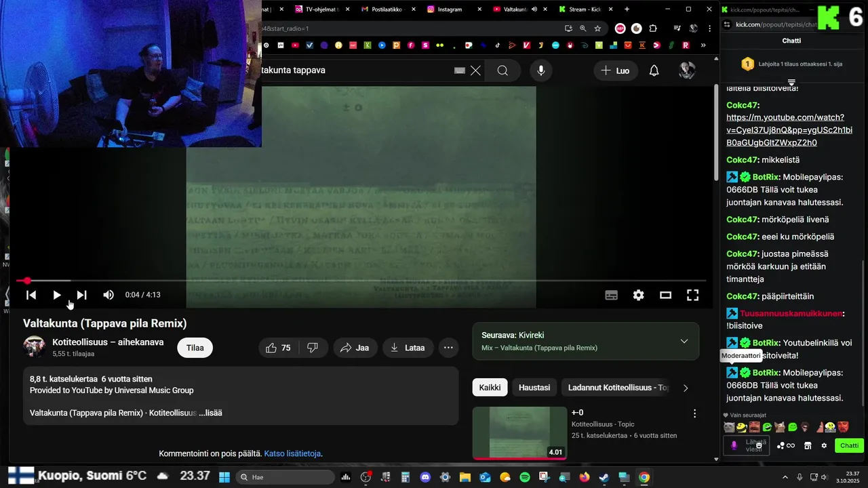Open the extensions puzzle menu
The height and width of the screenshot is (488, 868).
click(653, 28)
